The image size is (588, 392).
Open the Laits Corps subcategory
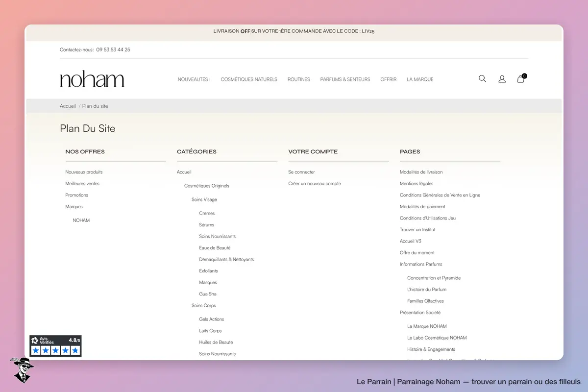coord(210,331)
